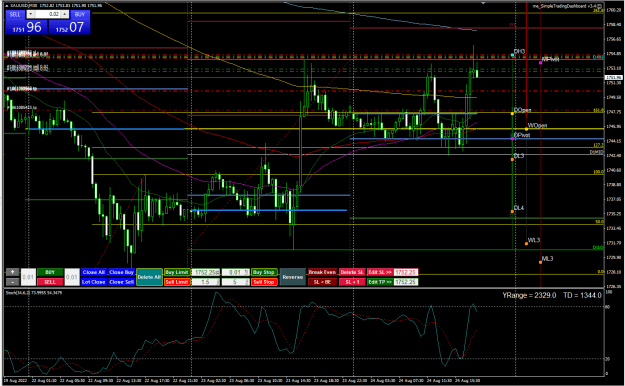Edit lot size field beside Close All
This screenshot has height=386, width=625.
72,277
